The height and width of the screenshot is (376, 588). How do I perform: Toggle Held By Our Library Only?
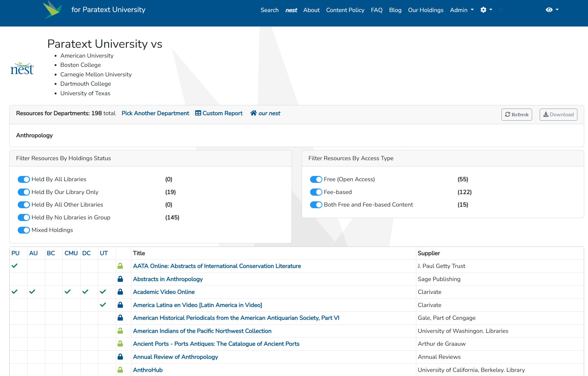point(24,192)
